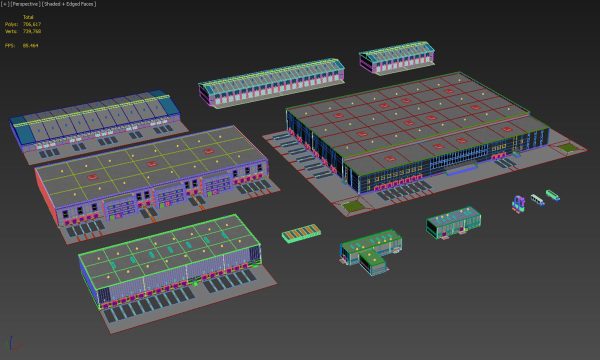Open the Perspective viewport label menu
Viewport: 600px width, 360px height.
[x=25, y=4]
